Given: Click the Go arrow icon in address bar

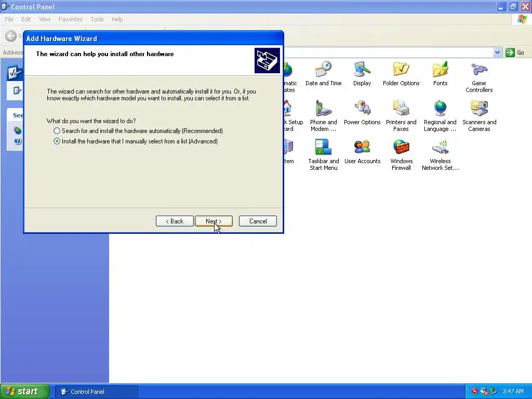Looking at the screenshot, I should [x=510, y=52].
